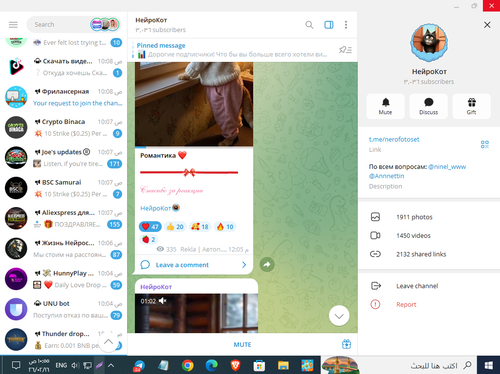
Task: Open the hamburger main menu
Action: coord(13,25)
